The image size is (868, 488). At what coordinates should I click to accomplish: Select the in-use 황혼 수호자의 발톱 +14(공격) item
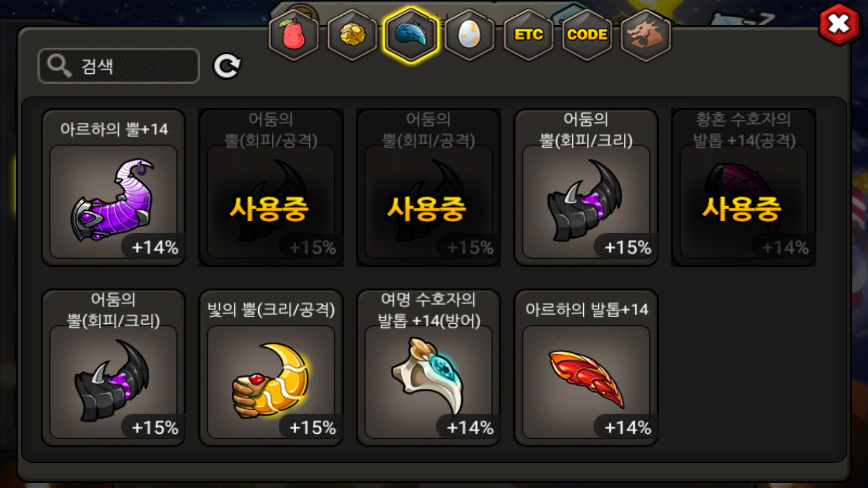[744, 188]
